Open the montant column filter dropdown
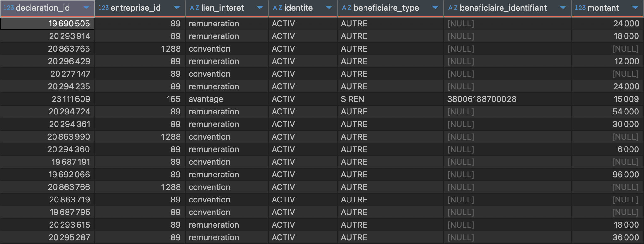 click(x=635, y=8)
